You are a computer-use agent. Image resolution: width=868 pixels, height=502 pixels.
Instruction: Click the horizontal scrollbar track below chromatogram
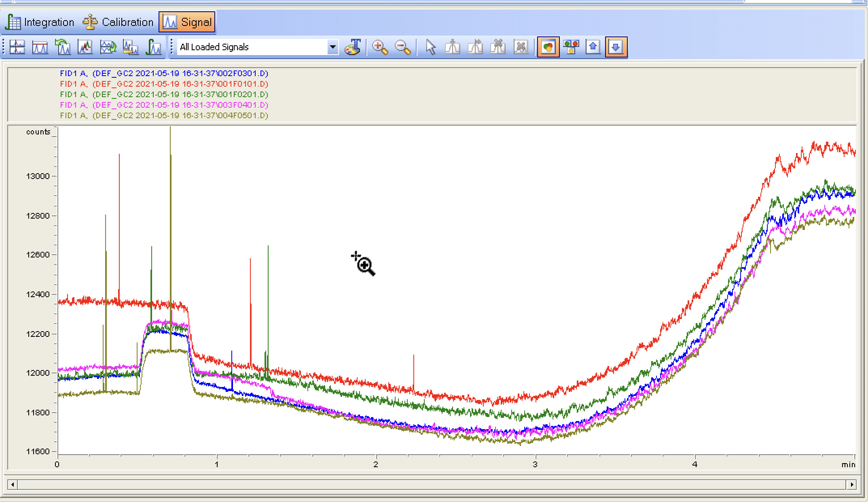tap(432, 484)
